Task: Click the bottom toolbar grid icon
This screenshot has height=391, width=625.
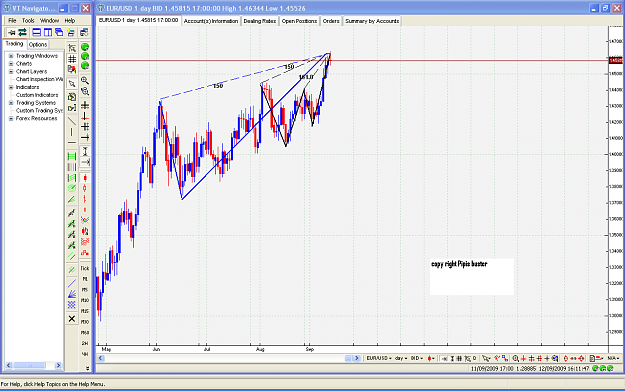Action: 460,358
